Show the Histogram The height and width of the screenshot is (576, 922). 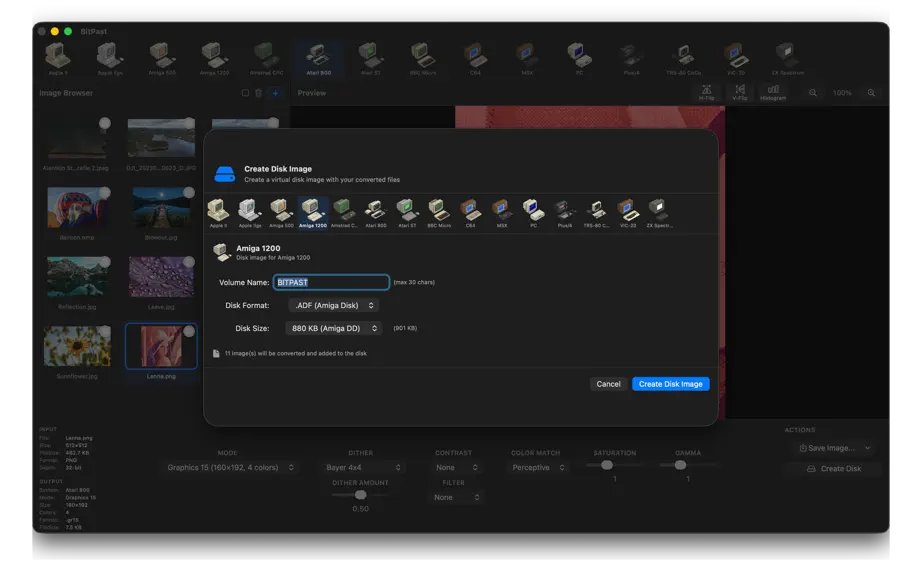point(773,92)
